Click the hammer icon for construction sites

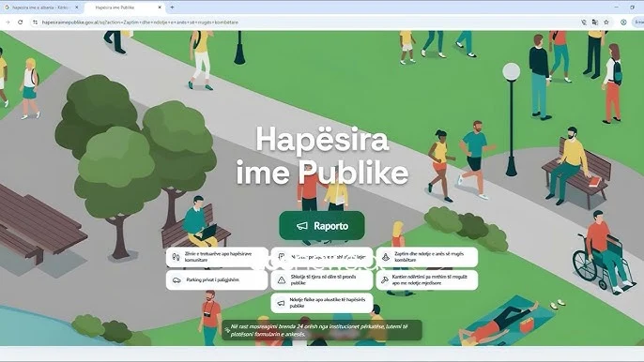coord(385,279)
